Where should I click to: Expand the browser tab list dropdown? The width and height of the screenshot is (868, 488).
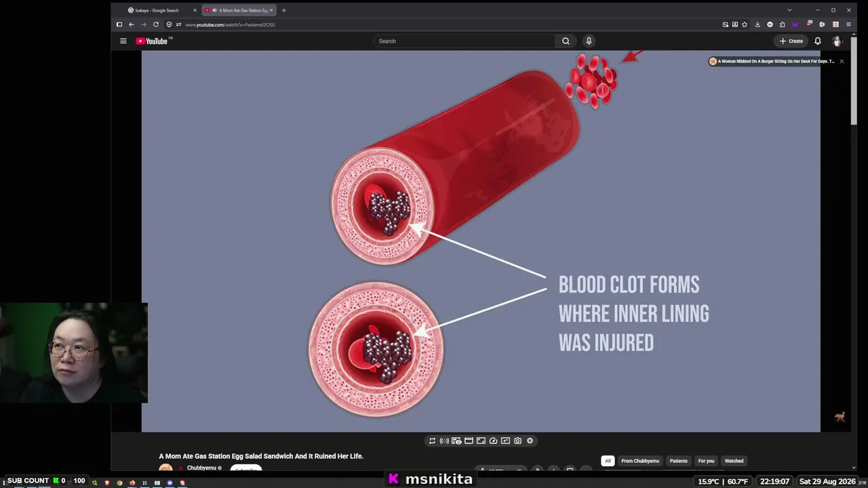(789, 10)
